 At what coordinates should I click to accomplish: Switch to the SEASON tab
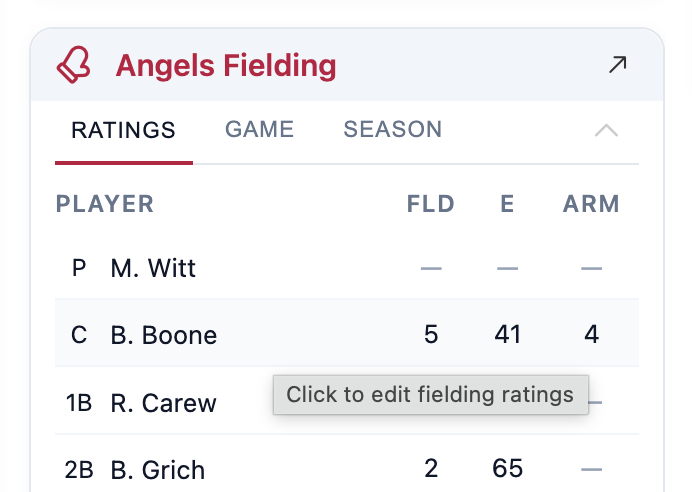(392, 129)
